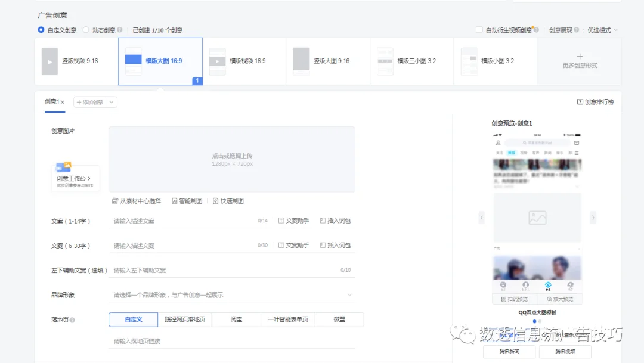Open the help icon next to 落地页
The image size is (644, 363).
pos(72,320)
